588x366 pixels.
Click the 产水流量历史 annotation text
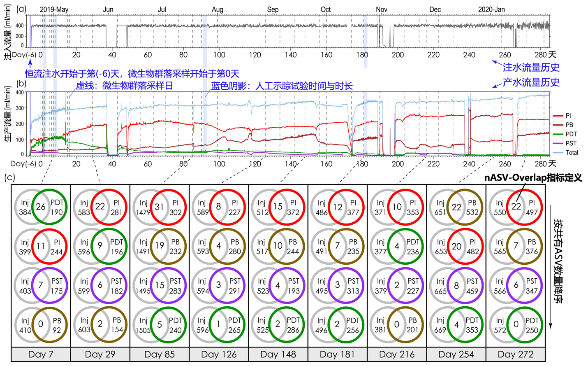(531, 82)
